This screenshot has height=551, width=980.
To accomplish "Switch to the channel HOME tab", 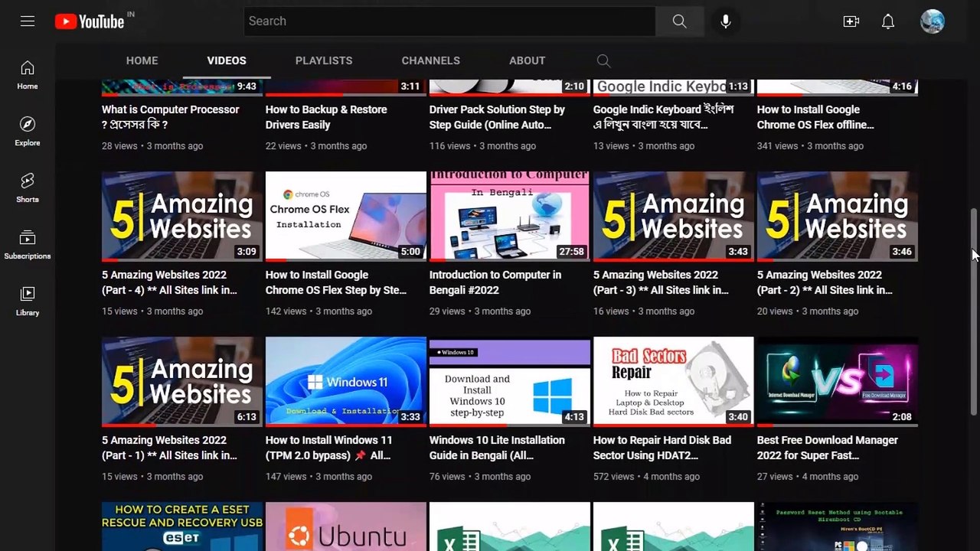I will pos(142,60).
